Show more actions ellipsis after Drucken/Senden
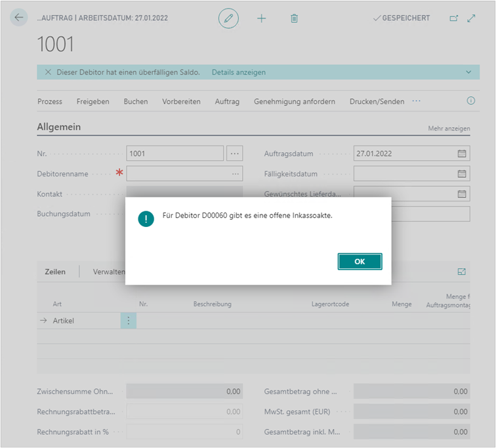Image resolution: width=496 pixels, height=448 pixels. coord(416,101)
